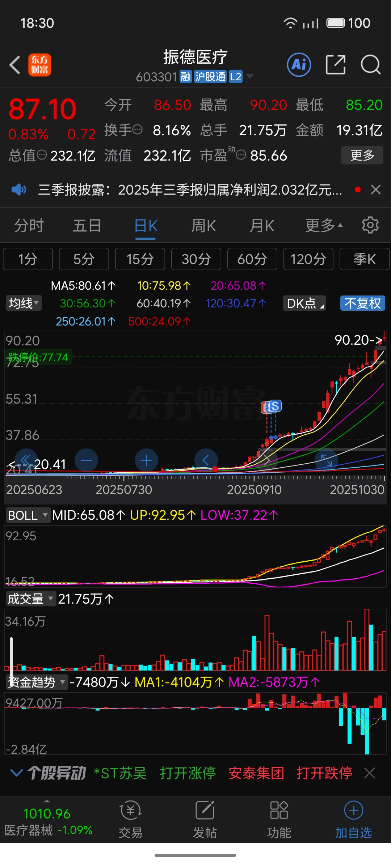Open 均线 indicator dropdown
This screenshot has height=868, width=391.
[24, 303]
